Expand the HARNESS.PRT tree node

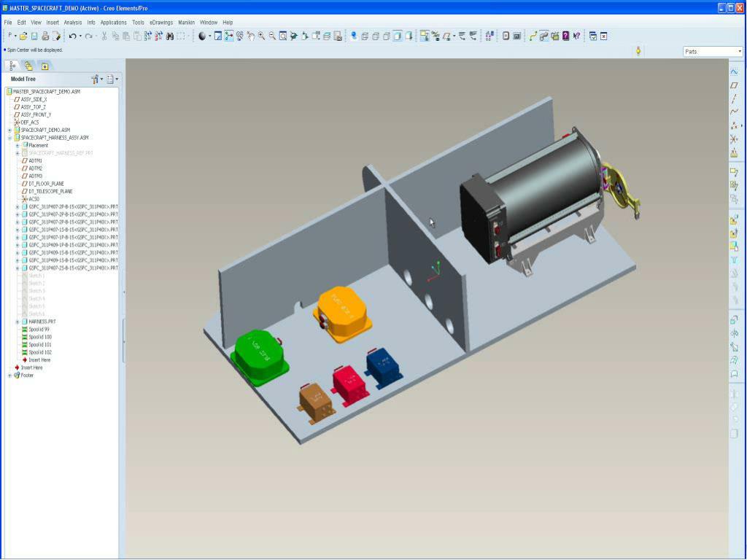point(18,322)
